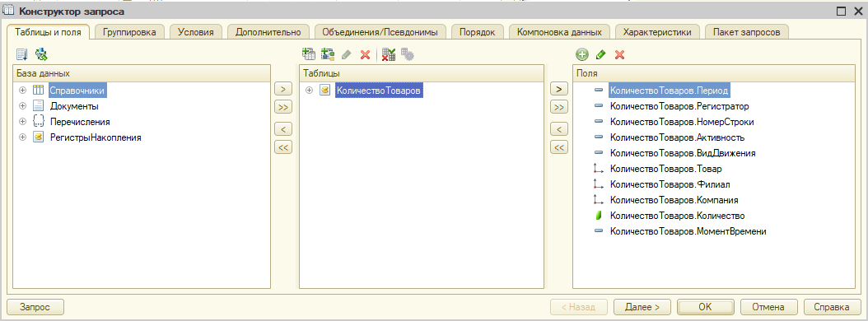868x321 pixels.
Task: Click the green pencil edit field icon
Action: (600, 54)
